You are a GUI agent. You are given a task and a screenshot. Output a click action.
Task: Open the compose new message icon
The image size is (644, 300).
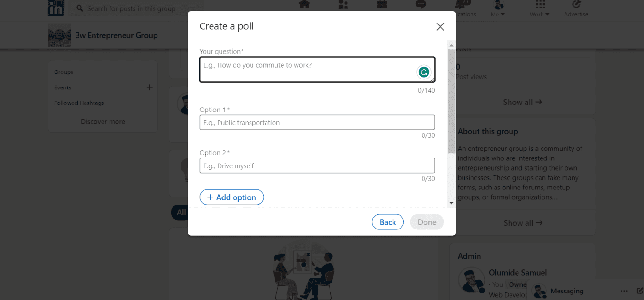pyautogui.click(x=640, y=291)
